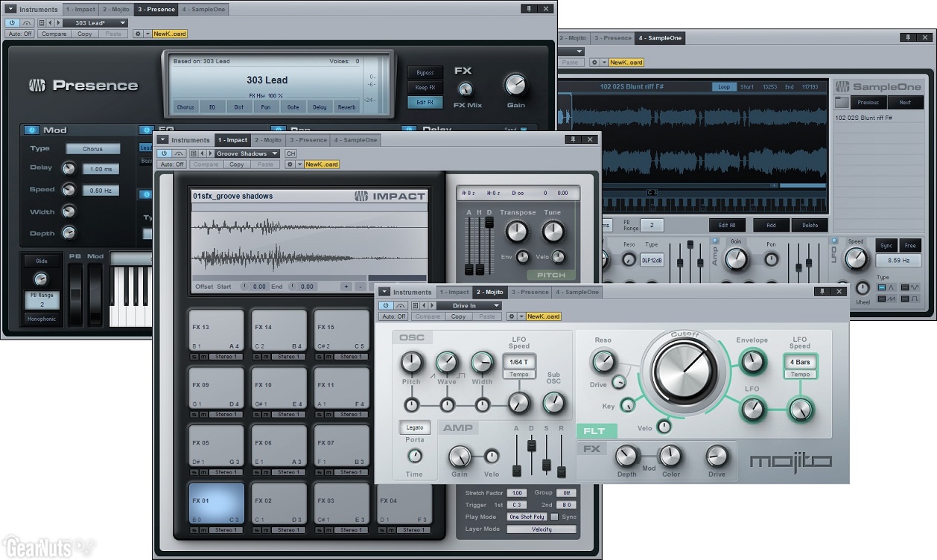Toggle Loop in SampleOne waveform header

[723, 87]
